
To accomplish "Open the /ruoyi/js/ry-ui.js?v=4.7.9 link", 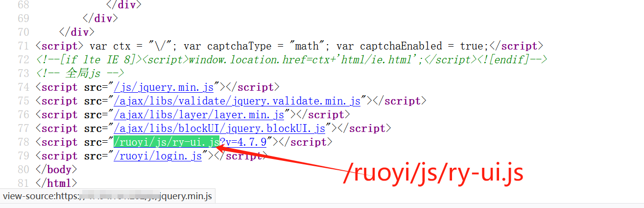I will [191, 142].
